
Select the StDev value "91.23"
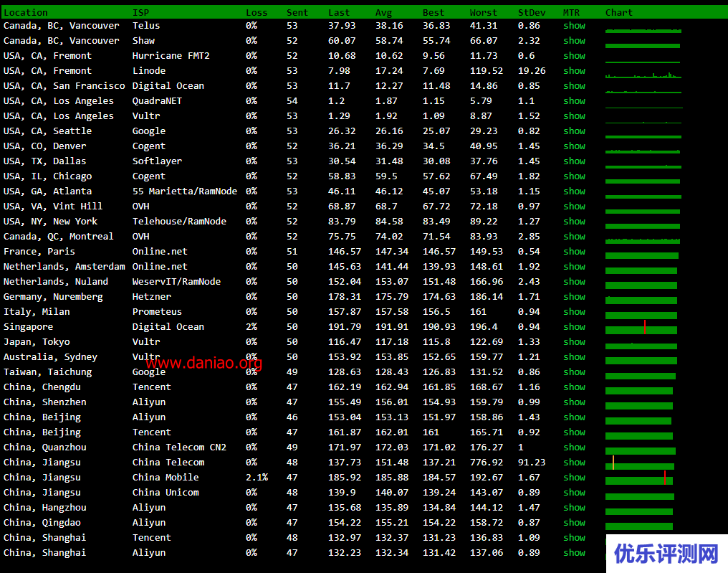click(532, 463)
